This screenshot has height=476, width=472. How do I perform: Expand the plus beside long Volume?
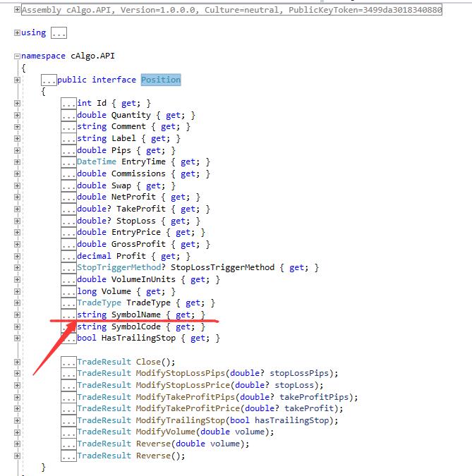(18, 291)
